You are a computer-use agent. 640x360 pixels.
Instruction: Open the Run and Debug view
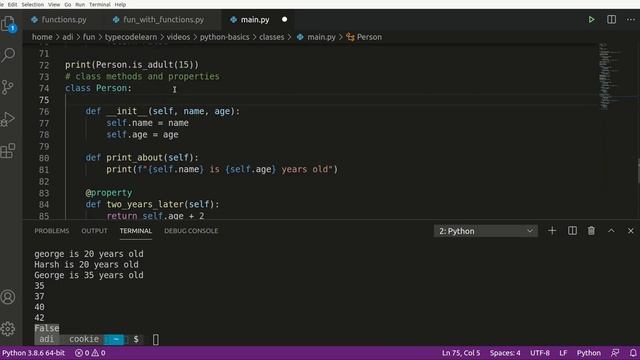(8, 119)
